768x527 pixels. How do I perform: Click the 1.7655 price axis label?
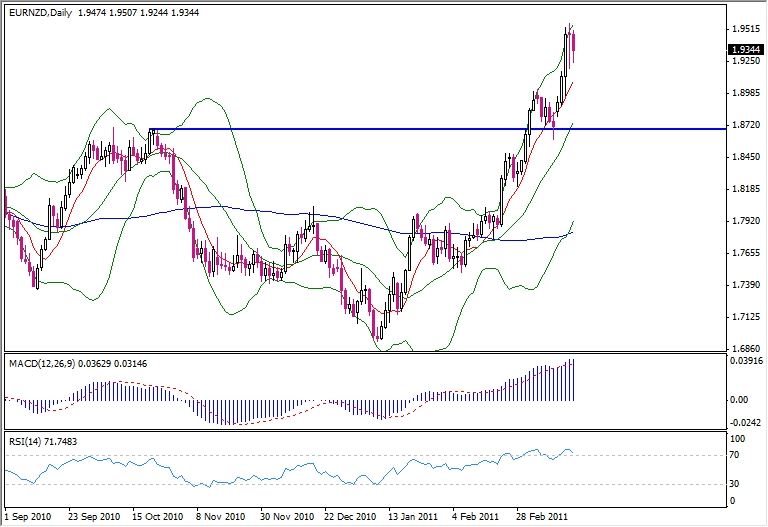click(x=746, y=253)
